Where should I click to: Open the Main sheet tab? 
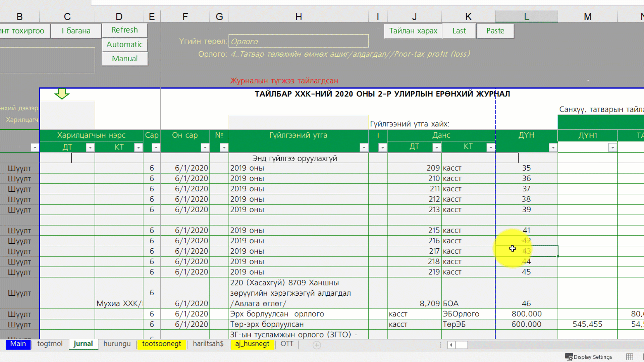click(x=18, y=344)
